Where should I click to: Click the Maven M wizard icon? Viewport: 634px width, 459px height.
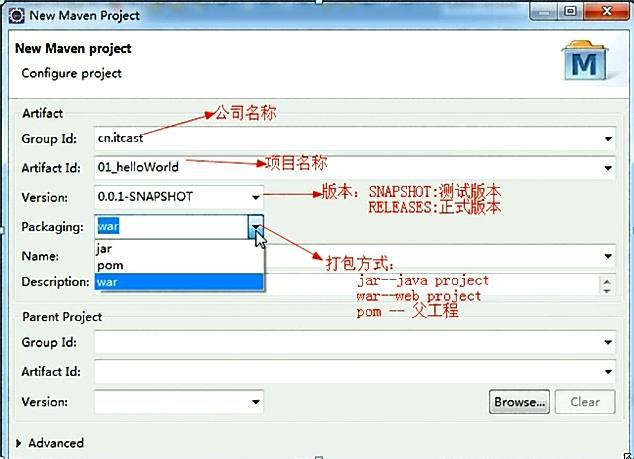pos(585,61)
